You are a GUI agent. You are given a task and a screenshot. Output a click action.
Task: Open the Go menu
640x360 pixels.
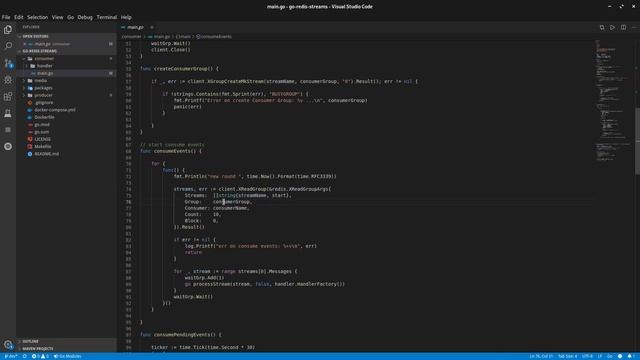point(71,17)
